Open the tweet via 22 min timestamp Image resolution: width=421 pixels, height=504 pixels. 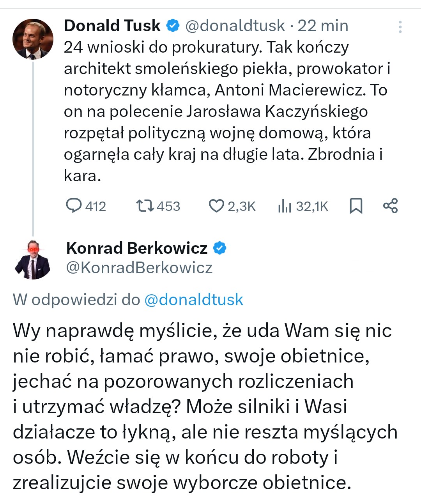pos(323,26)
